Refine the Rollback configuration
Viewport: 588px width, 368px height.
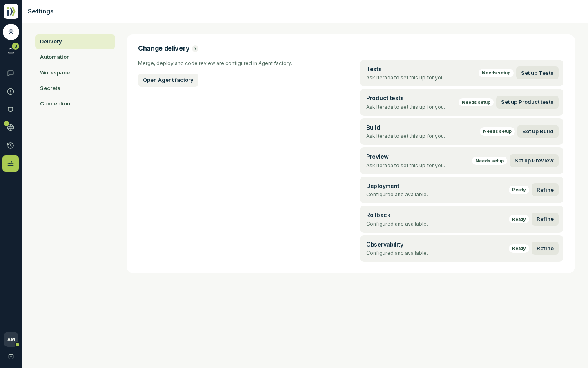[545, 219]
